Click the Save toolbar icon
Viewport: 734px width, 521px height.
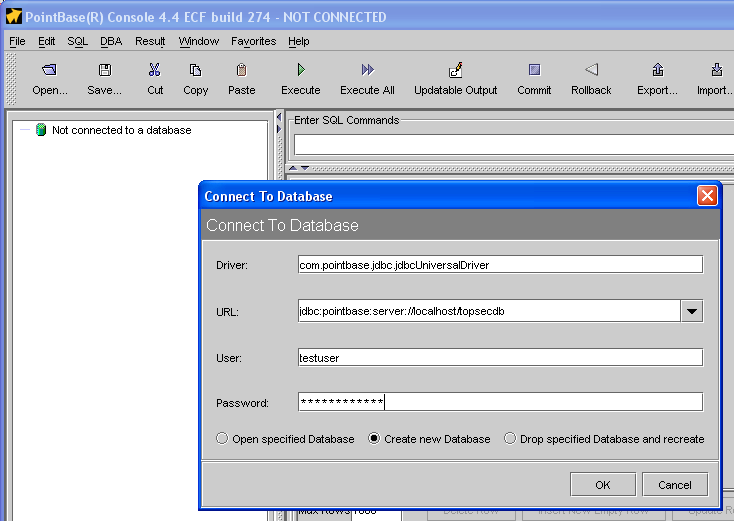(105, 70)
